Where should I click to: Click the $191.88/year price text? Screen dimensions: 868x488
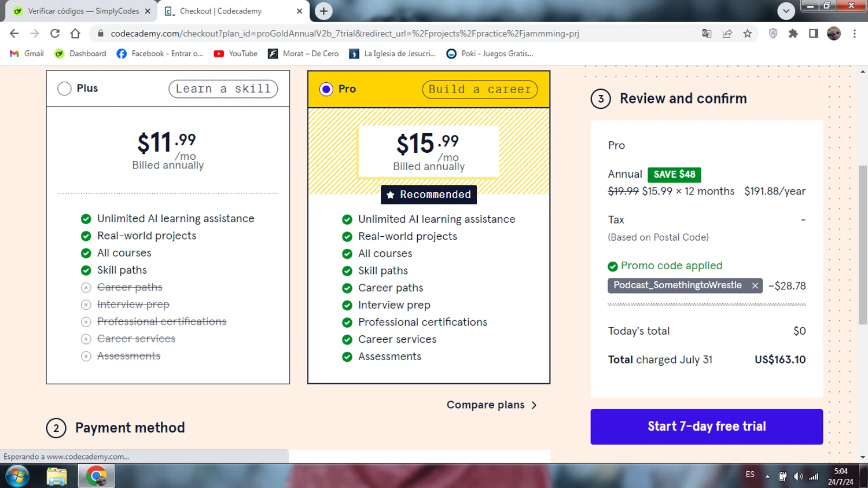coord(775,191)
